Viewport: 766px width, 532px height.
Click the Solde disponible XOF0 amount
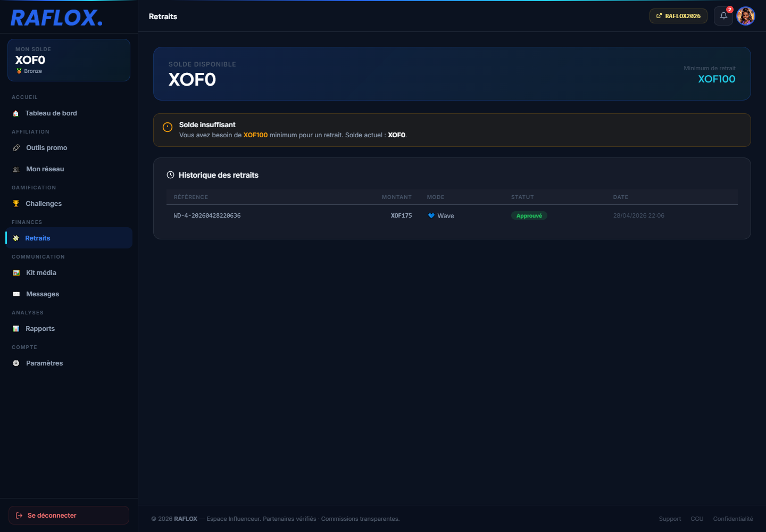[192, 79]
